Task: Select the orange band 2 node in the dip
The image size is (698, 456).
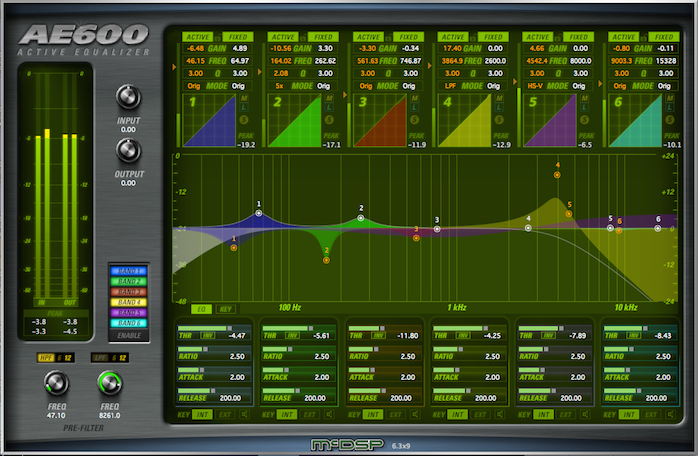Action: click(x=326, y=260)
